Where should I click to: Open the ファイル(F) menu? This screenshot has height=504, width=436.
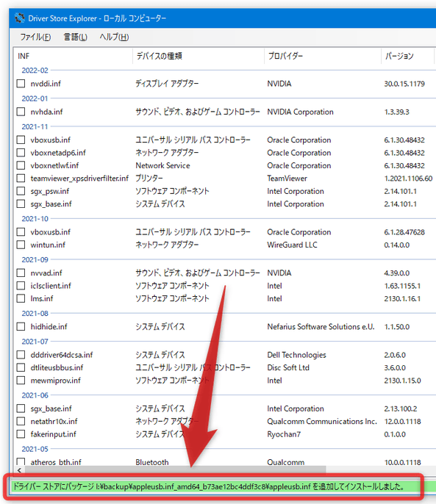tap(35, 37)
